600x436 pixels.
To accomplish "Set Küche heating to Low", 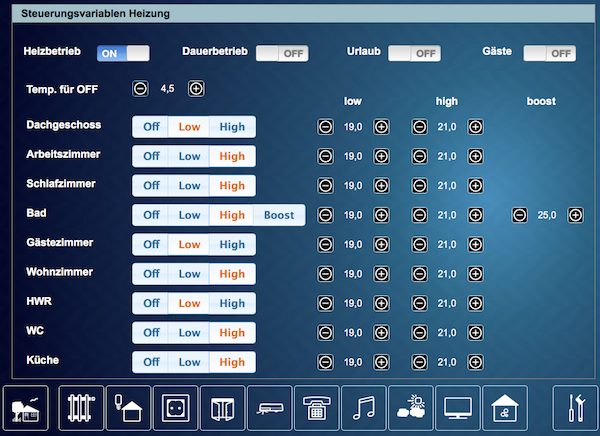I will pos(189,362).
